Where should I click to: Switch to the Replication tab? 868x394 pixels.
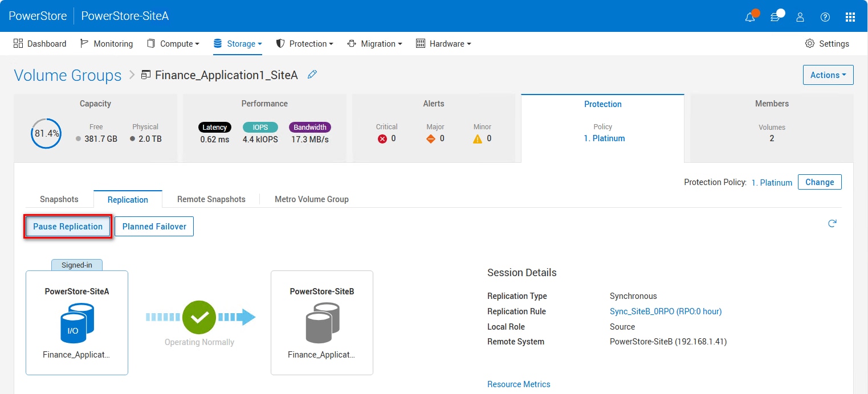coord(128,199)
